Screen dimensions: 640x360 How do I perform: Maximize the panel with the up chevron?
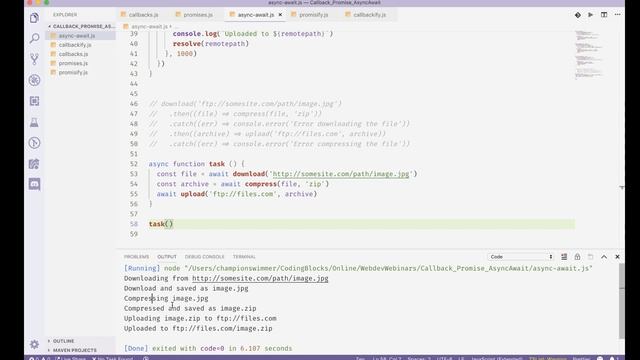(604, 257)
